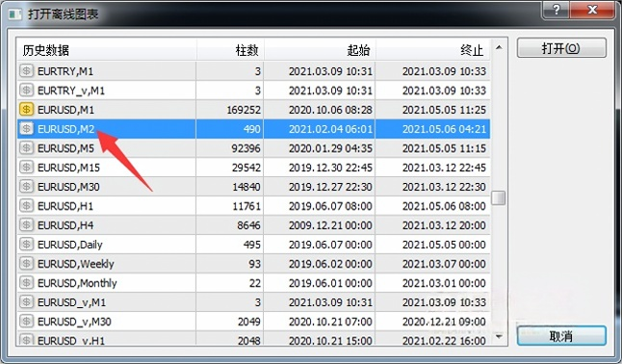Image resolution: width=622 pixels, height=364 pixels.
Task: Select the EURUSD_v,M30 row
Action: [x=254, y=322]
